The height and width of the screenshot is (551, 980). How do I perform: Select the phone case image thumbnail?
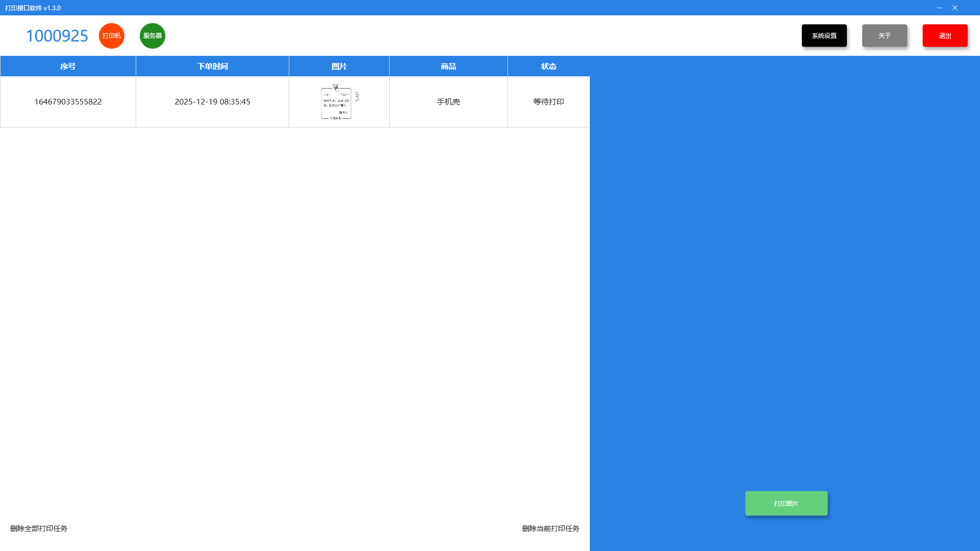(338, 102)
